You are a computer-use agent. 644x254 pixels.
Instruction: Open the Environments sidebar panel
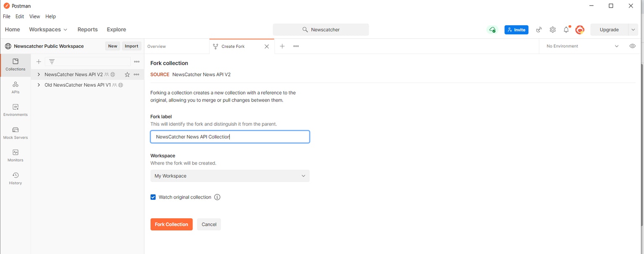point(16,110)
